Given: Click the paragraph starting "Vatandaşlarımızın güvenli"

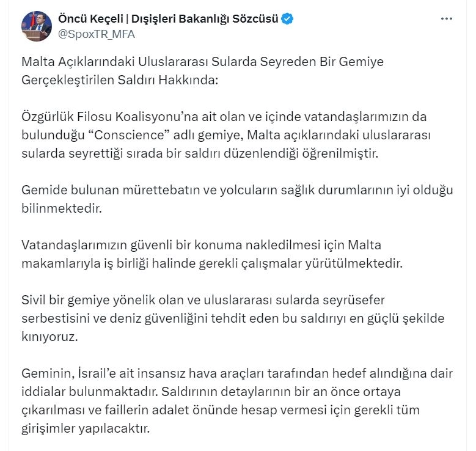Looking at the screenshot, I should (x=202, y=244).
